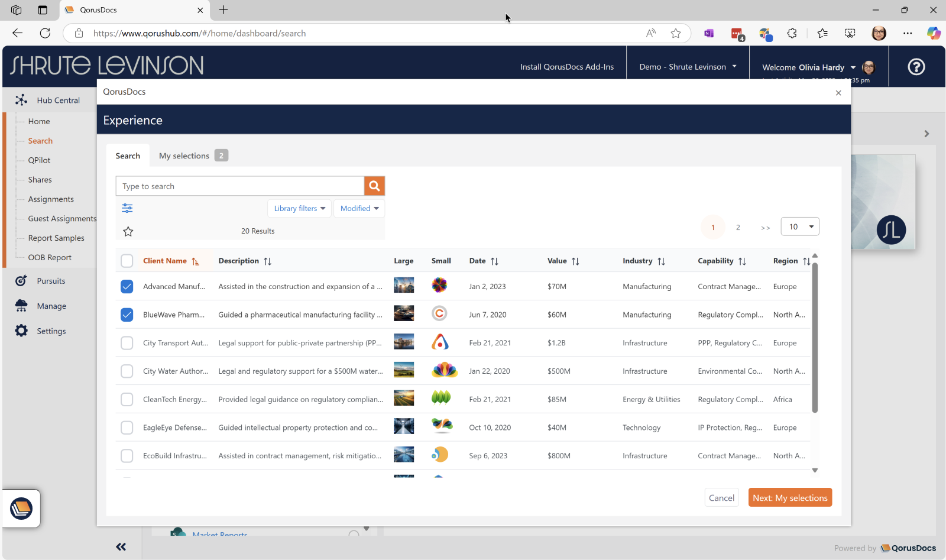Collapse sidebar with double chevron
This screenshot has width=946, height=560.
click(121, 547)
